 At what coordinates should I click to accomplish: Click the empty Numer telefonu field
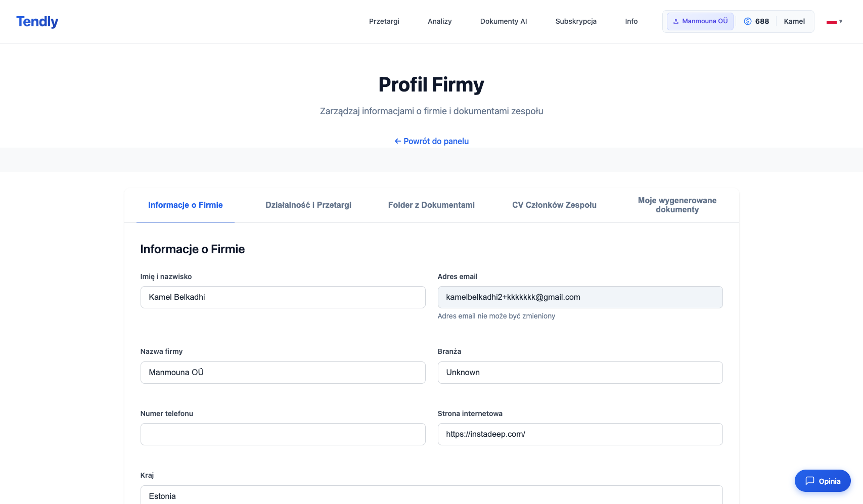283,434
